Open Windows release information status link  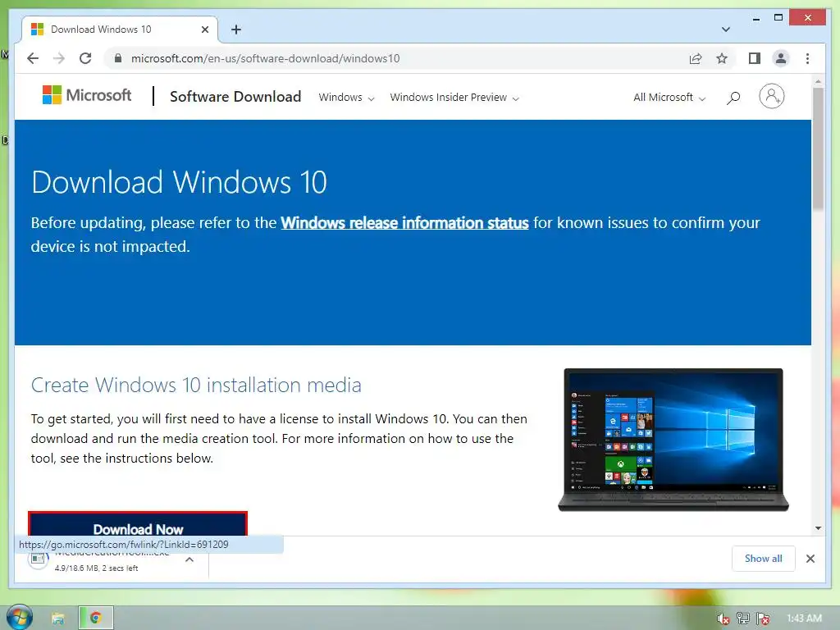point(404,223)
